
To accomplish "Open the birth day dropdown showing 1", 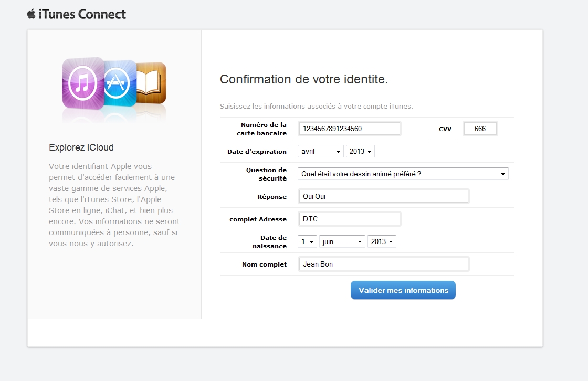I will tap(308, 241).
